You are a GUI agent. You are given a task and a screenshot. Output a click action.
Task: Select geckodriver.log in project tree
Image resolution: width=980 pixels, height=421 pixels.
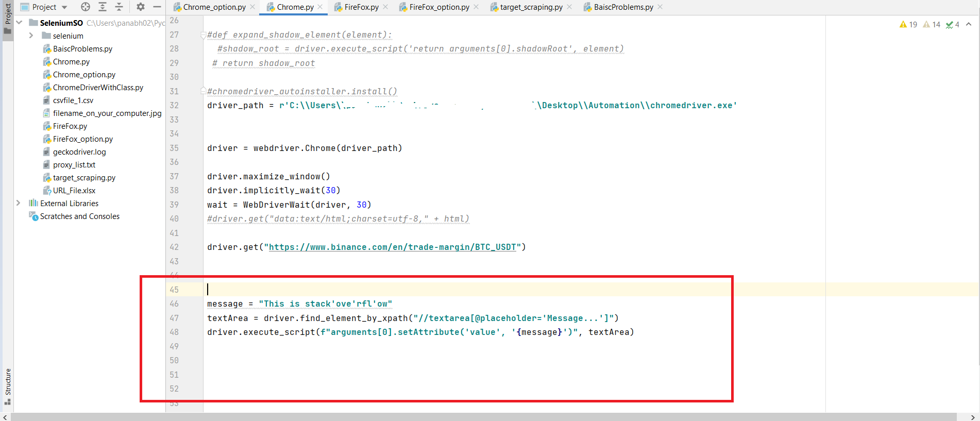click(79, 151)
